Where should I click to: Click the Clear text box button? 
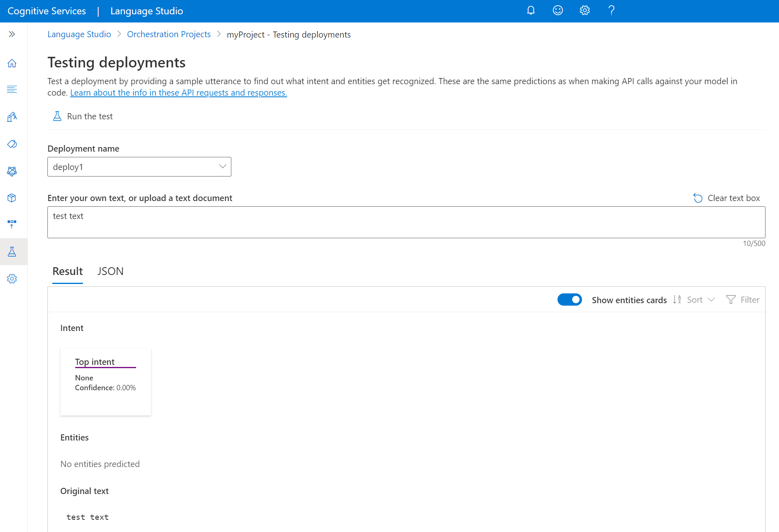tap(727, 198)
